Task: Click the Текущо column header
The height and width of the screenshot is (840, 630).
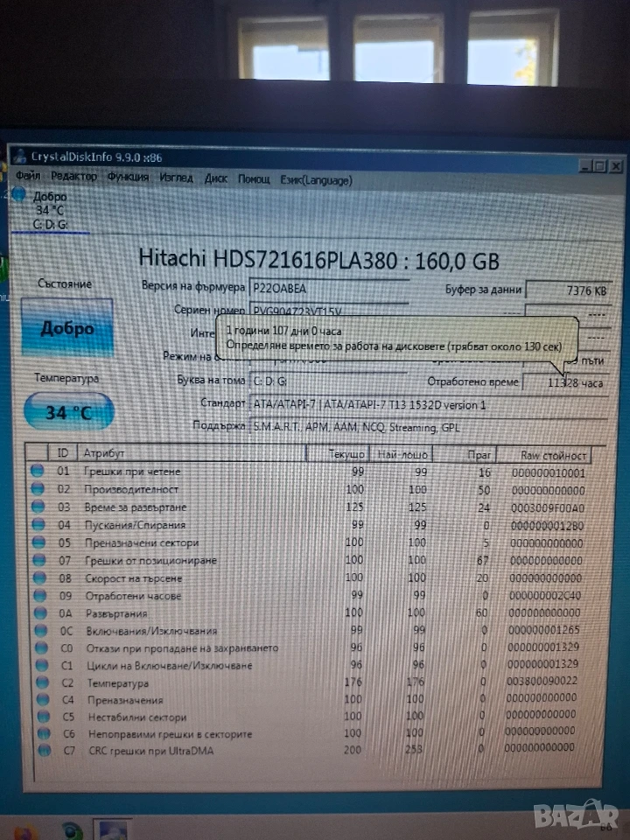Action: [338, 454]
